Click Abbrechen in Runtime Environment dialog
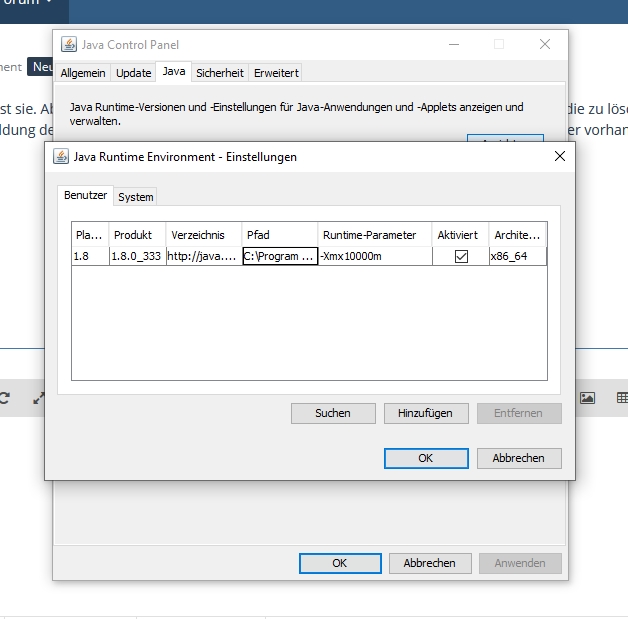Image resolution: width=628 pixels, height=619 pixels. point(519,458)
